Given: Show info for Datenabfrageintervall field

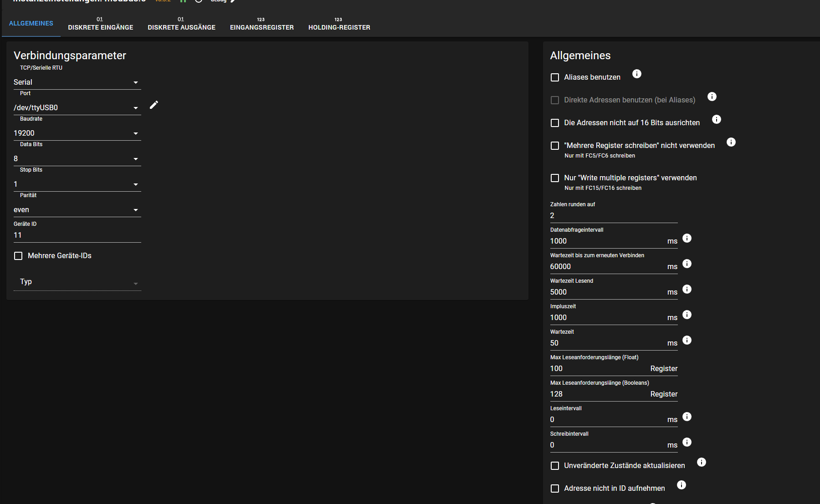Looking at the screenshot, I should [x=687, y=239].
